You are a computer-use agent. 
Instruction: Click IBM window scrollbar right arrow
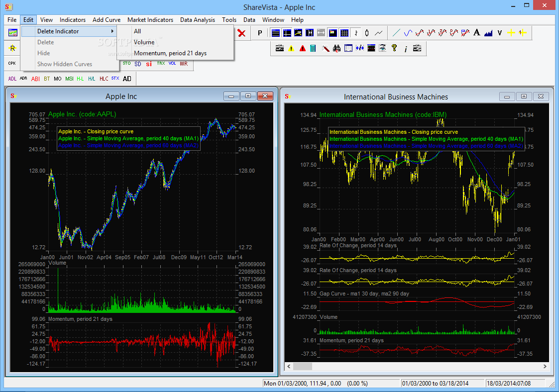(545, 366)
